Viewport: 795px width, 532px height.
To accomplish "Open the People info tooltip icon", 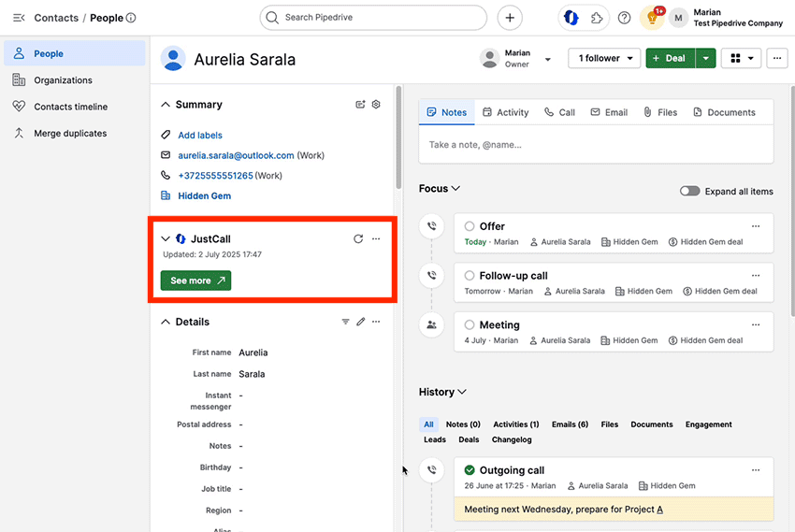I will click(131, 18).
